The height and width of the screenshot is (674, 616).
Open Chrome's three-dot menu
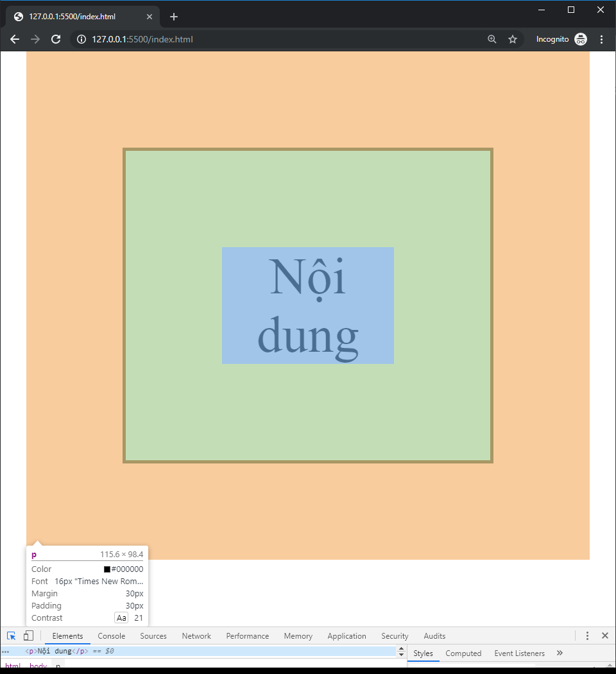click(601, 39)
